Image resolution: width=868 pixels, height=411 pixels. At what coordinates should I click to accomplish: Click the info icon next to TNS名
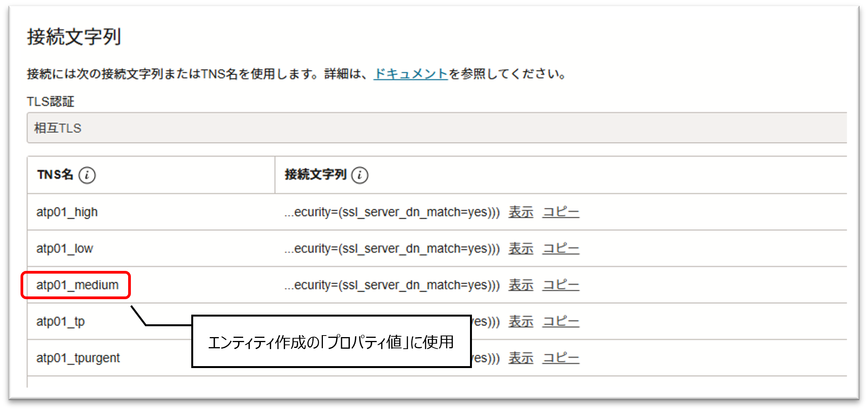point(87,175)
